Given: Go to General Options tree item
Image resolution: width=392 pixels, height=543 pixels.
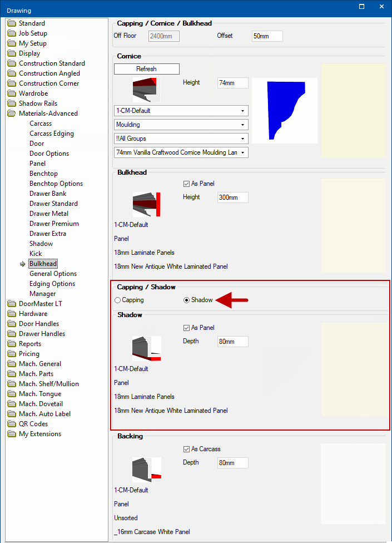Looking at the screenshot, I should tap(53, 274).
